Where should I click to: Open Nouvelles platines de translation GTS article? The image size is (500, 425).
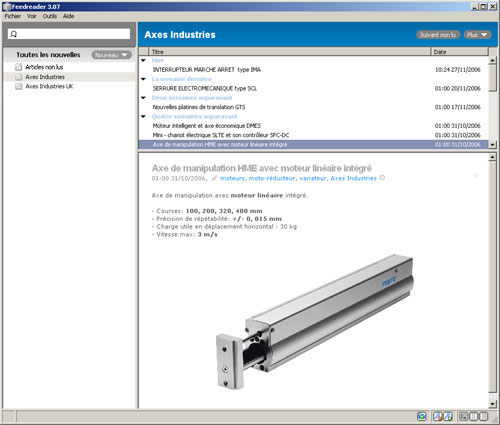(199, 107)
